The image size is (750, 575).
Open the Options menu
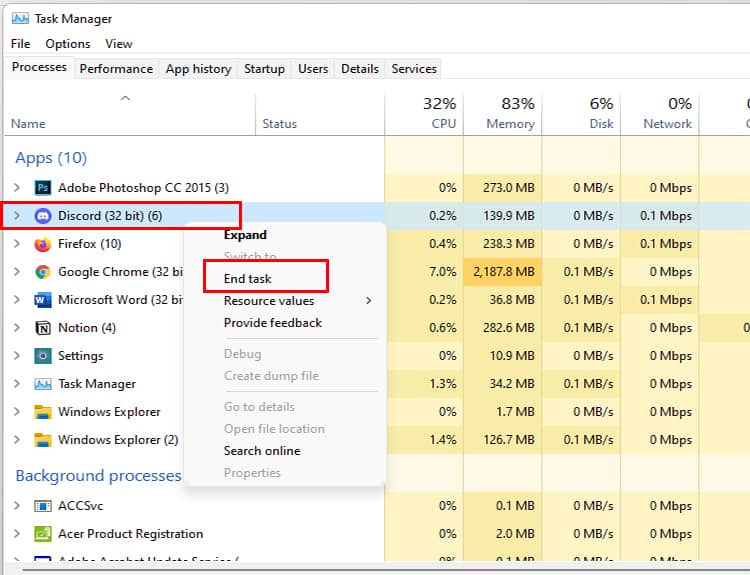point(68,44)
